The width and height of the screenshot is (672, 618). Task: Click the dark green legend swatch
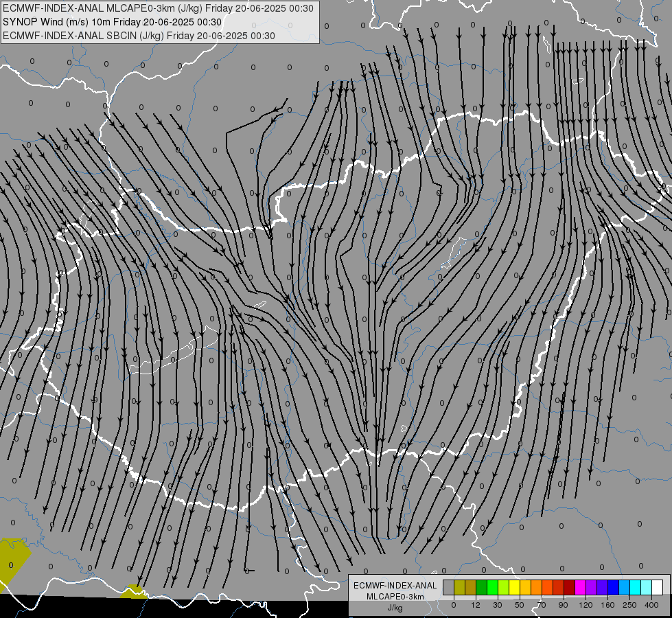481,587
